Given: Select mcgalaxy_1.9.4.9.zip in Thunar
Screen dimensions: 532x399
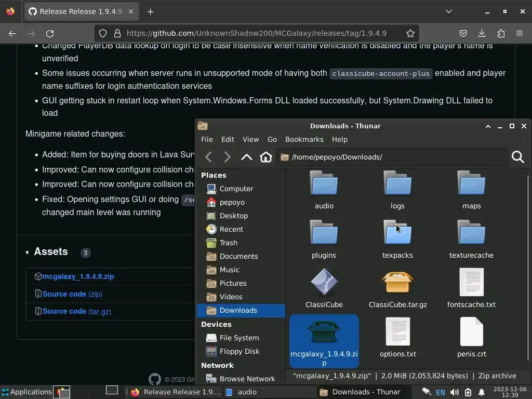Looking at the screenshot, I should pos(324,341).
